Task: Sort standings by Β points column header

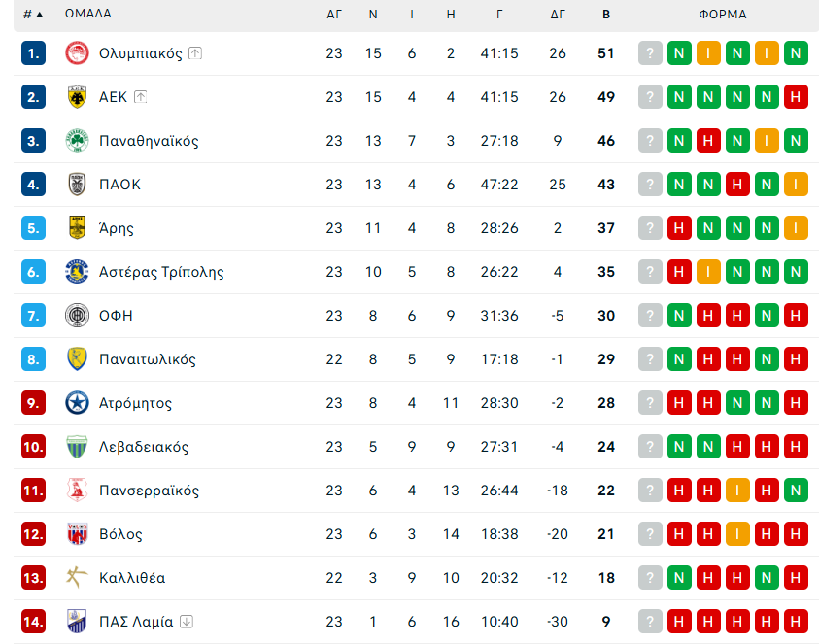Action: tap(606, 15)
